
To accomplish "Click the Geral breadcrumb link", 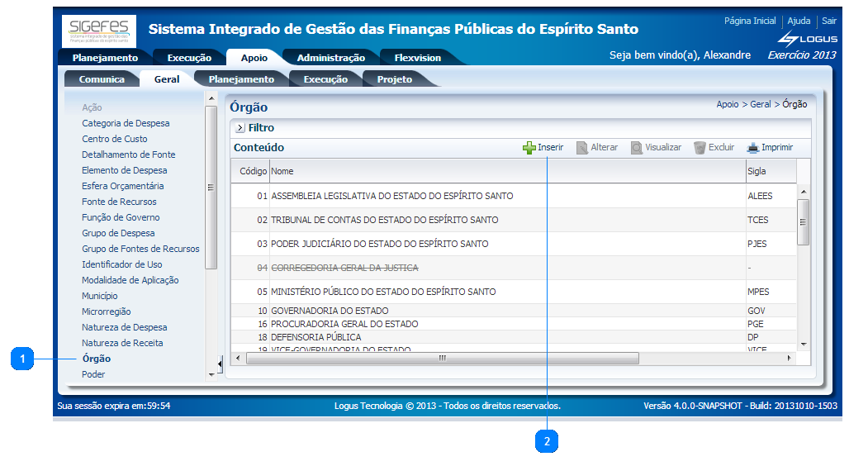I will [760, 104].
